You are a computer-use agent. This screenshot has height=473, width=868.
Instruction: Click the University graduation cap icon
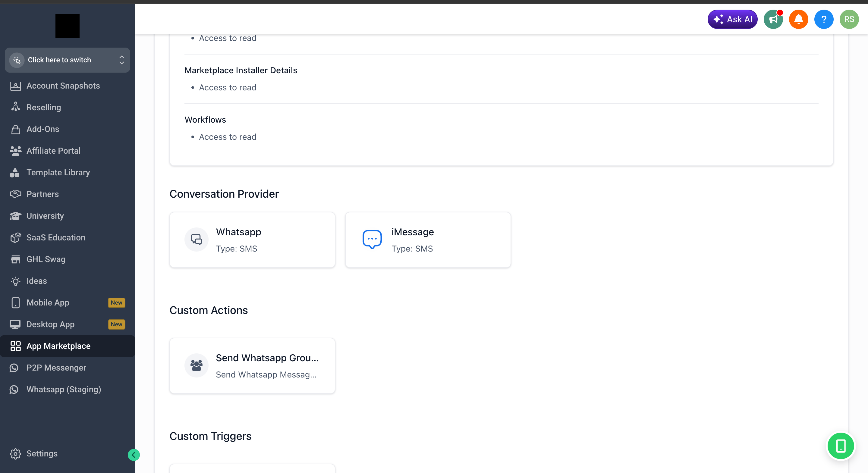[15, 216]
